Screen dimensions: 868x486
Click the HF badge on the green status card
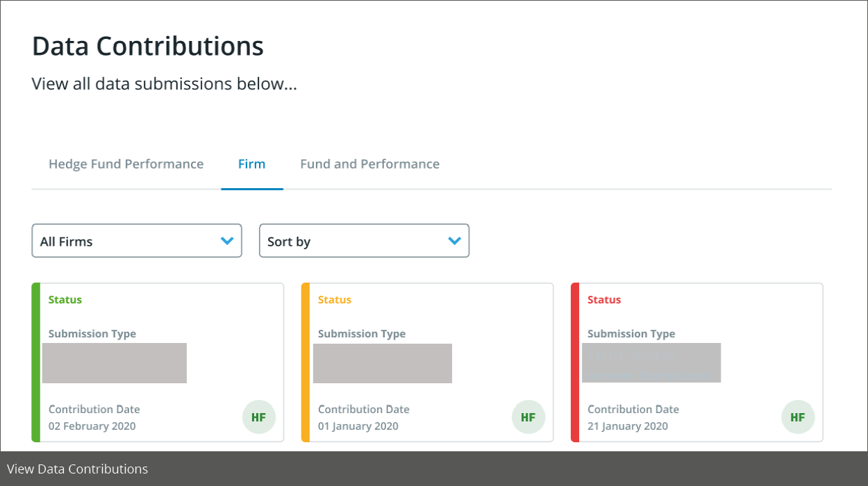[258, 417]
